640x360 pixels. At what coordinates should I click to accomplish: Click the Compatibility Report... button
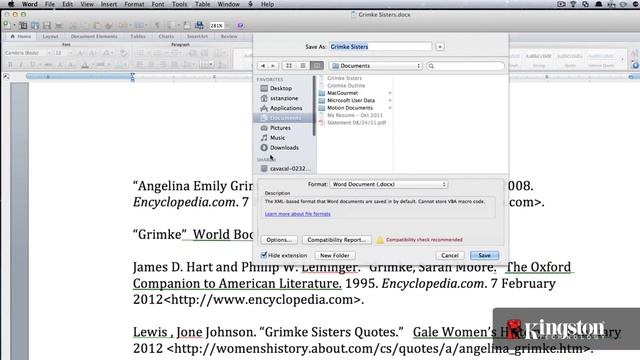(337, 240)
